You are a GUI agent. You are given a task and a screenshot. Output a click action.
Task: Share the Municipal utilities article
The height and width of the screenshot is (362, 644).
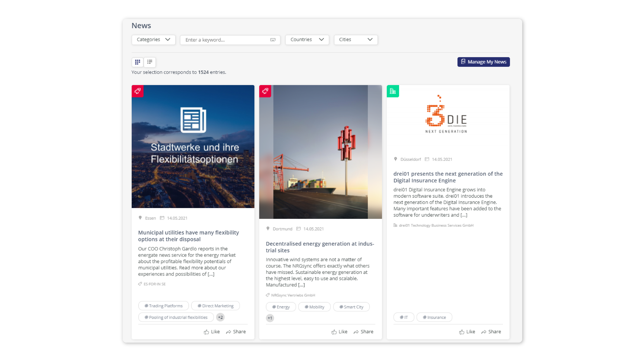coord(236,332)
